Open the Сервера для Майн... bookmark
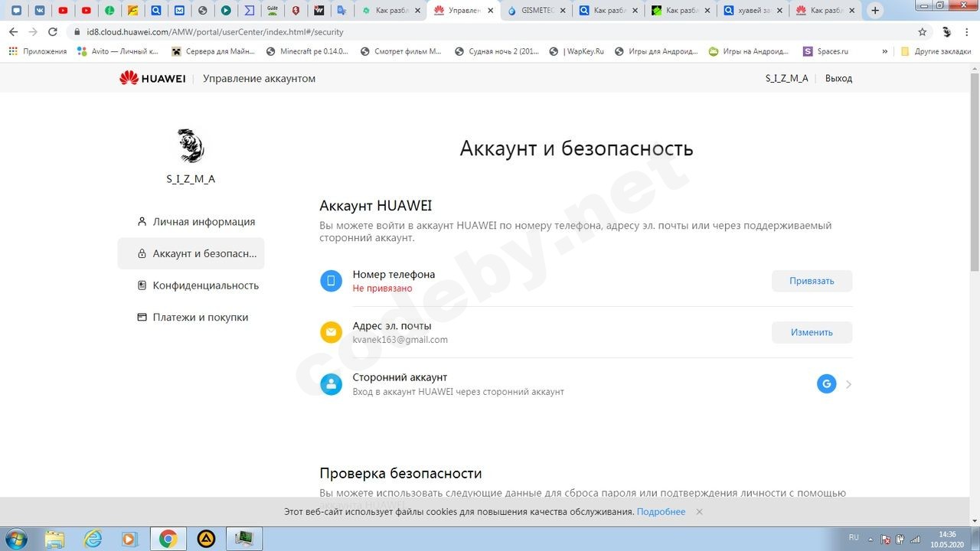980x551 pixels. 213,51
